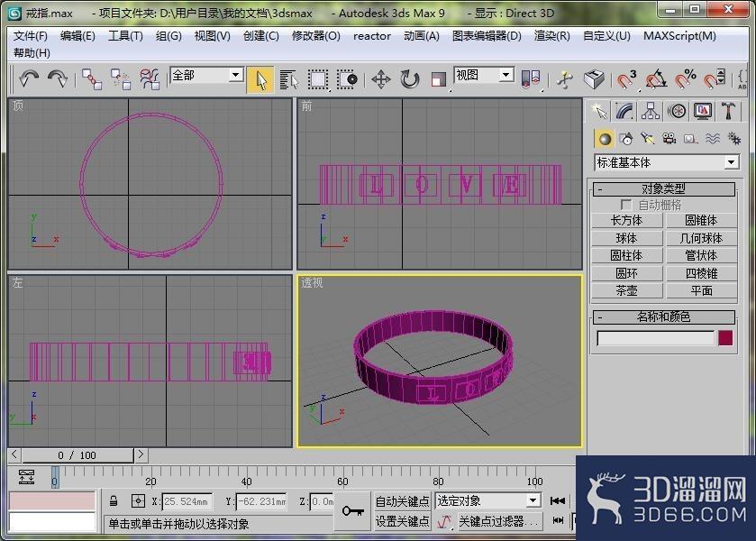Toggle absolute/offset transform type-in mode
756x541 pixels.
(138, 501)
